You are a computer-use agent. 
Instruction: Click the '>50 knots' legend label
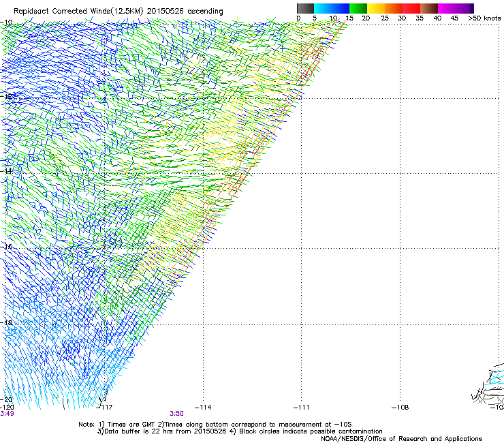click(484, 18)
